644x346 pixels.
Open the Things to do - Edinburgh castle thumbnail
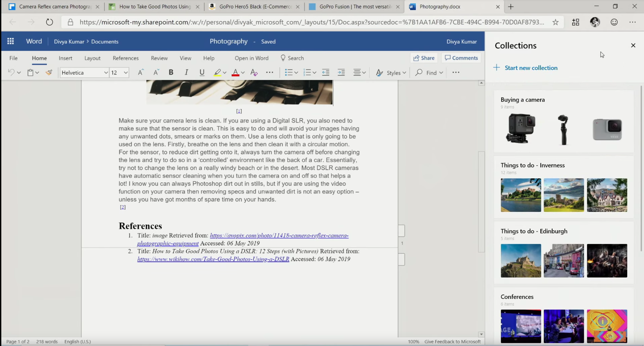click(521, 261)
